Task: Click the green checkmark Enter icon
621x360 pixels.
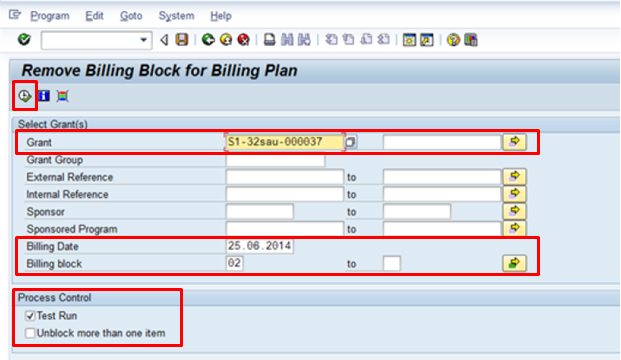Action: click(x=24, y=40)
